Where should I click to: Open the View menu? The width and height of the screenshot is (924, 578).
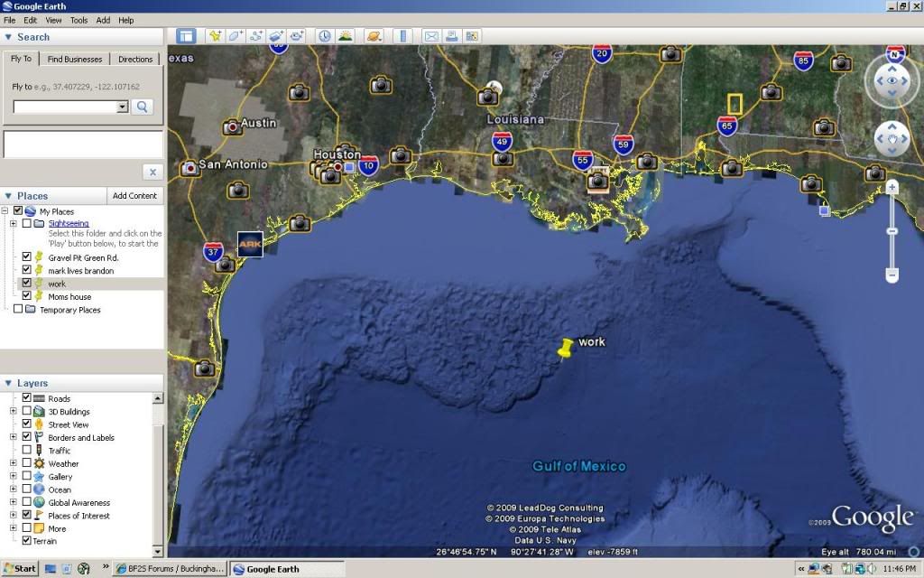[53, 20]
